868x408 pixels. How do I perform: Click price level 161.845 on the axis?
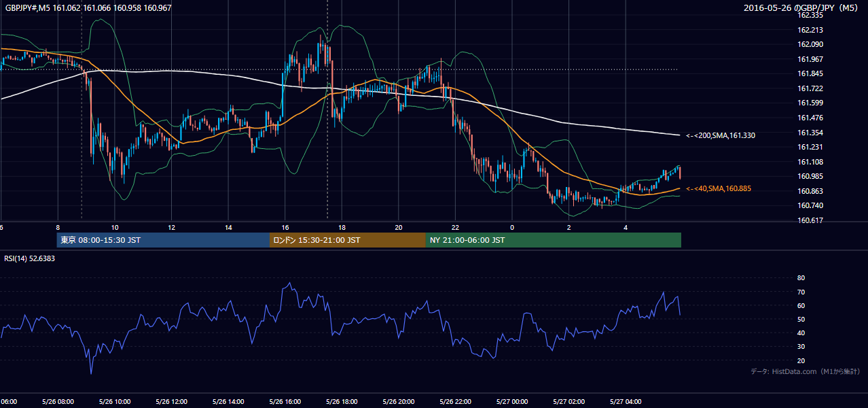pos(810,74)
